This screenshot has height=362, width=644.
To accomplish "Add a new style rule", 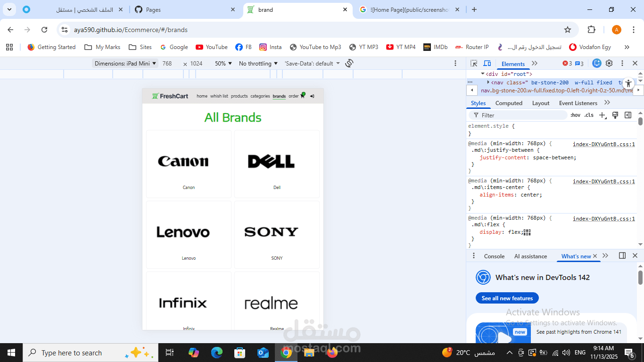I will pyautogui.click(x=602, y=115).
